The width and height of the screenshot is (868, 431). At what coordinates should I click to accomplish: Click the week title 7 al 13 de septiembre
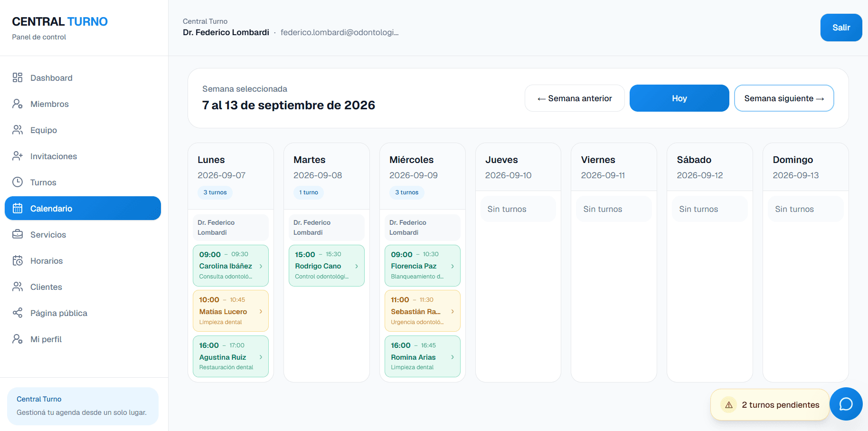(x=289, y=105)
